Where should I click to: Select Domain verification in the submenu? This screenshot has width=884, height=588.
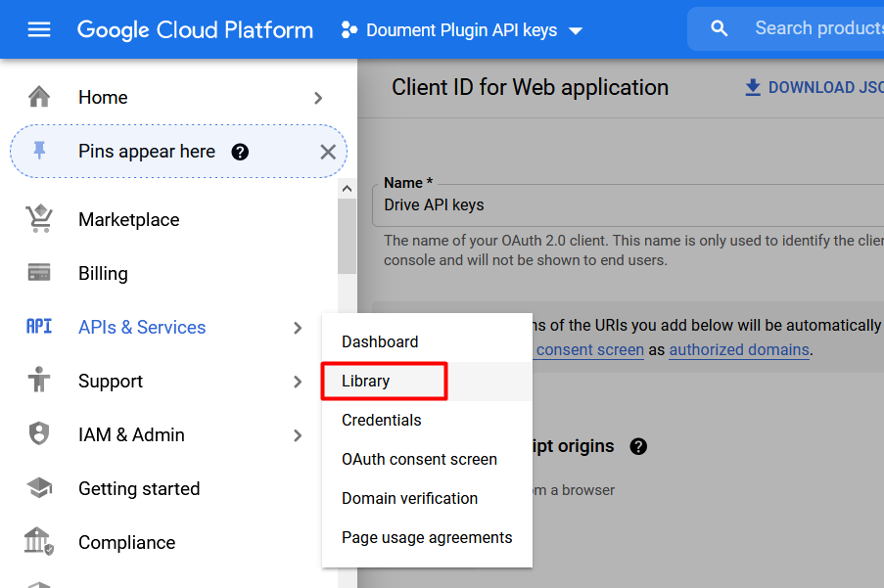427,498
